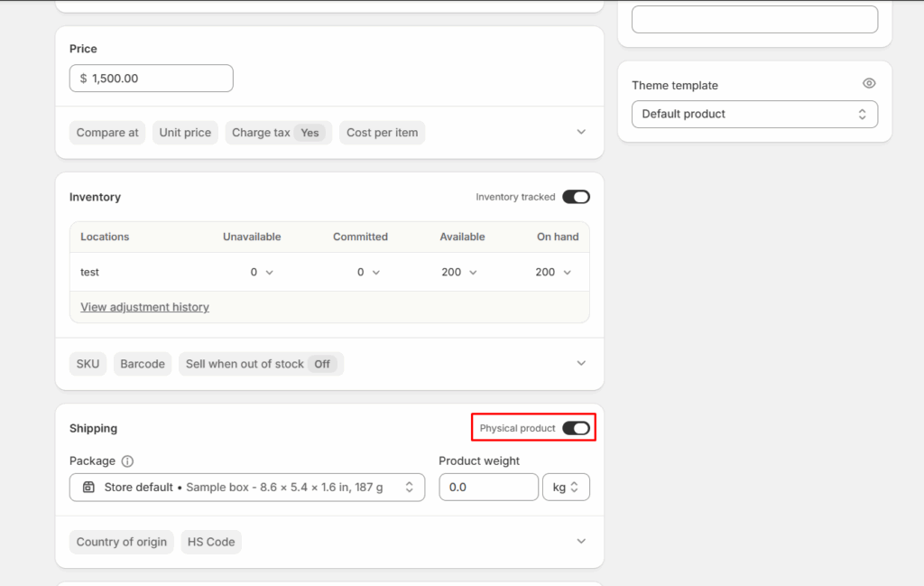Open the On hand quantity dropdown
924x586 pixels.
click(x=553, y=272)
